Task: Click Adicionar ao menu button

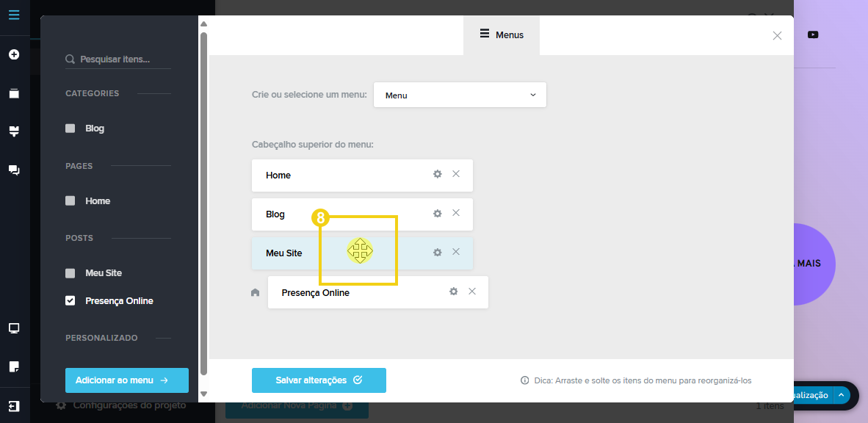Action: click(x=127, y=380)
